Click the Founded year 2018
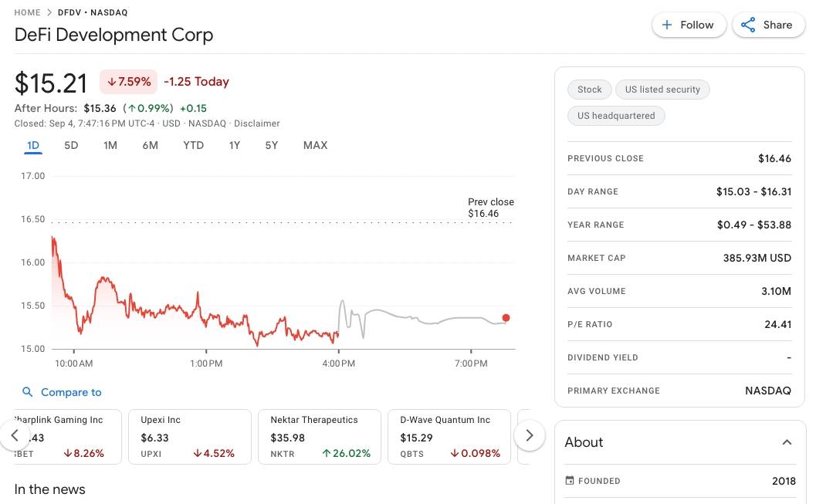The image size is (816, 504). click(784, 481)
